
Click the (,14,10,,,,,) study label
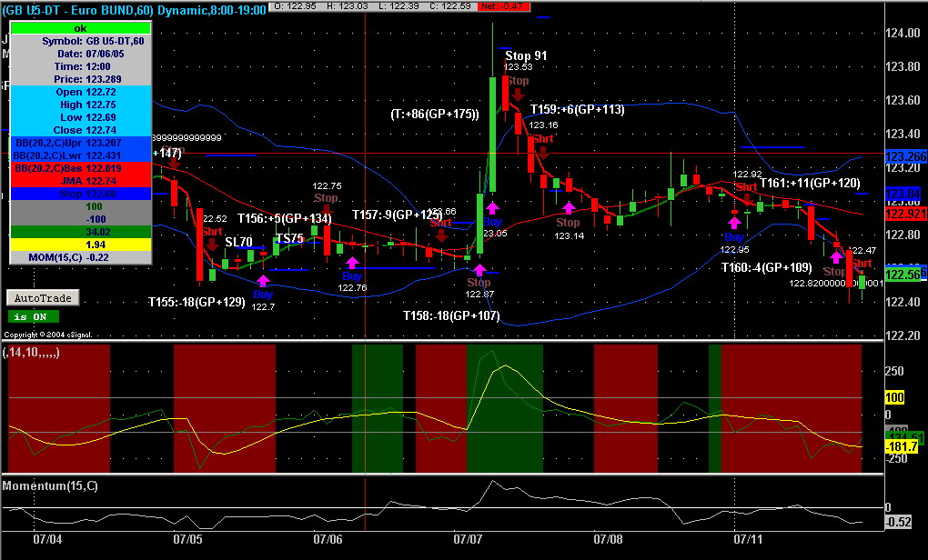31,353
